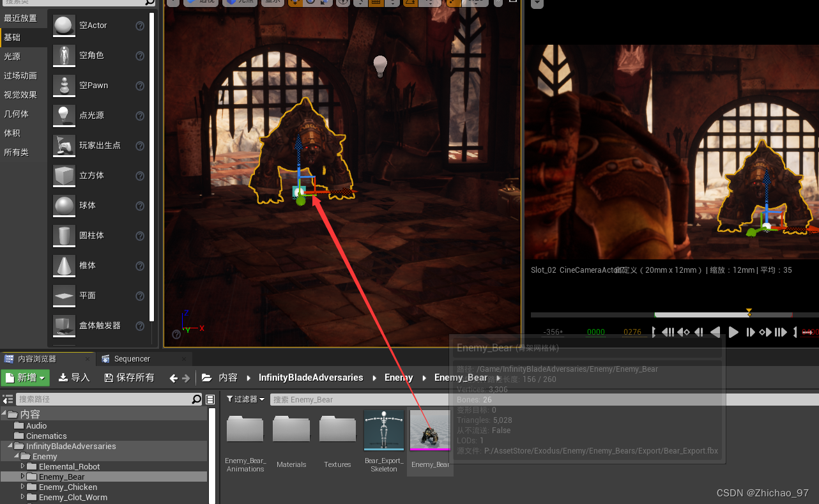Select the Bear_Export_Skeleton asset thumbnail
The image size is (819, 504).
pos(384,431)
